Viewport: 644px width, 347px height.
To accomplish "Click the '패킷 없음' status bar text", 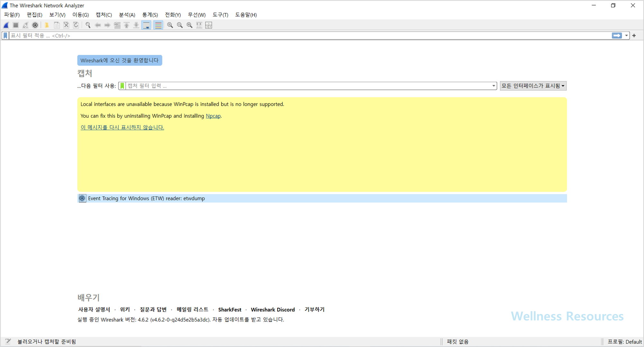I will coord(458,342).
